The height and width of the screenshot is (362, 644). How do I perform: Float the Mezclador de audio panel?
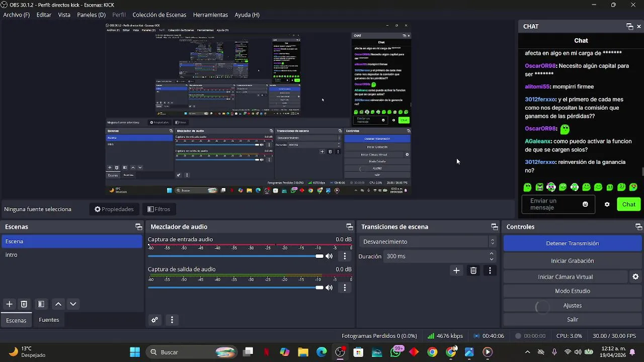pyautogui.click(x=350, y=227)
